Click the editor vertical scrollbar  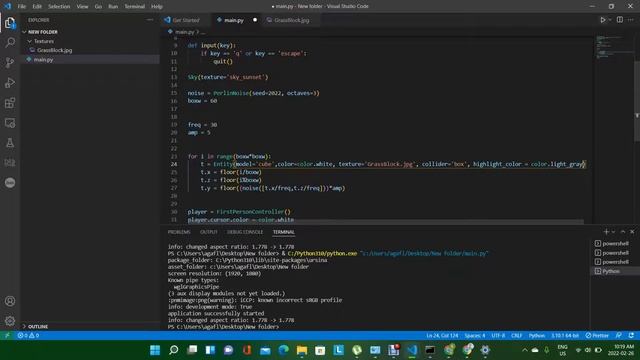coord(637,102)
